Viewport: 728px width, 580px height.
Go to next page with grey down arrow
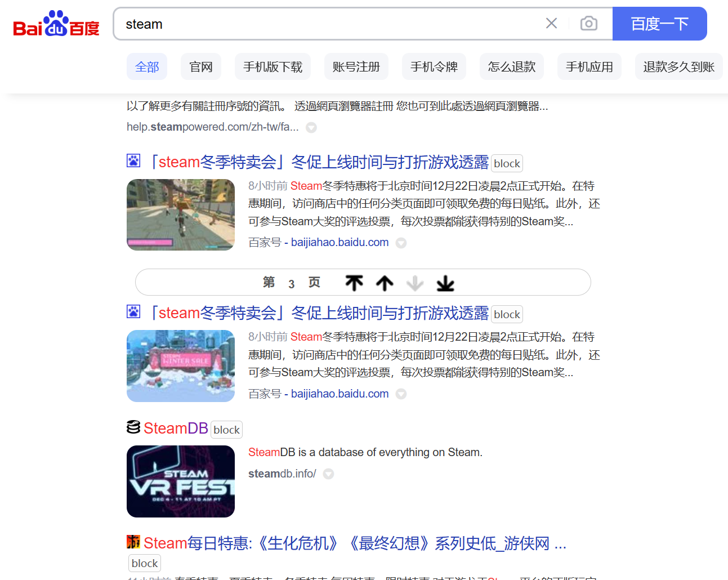(415, 283)
